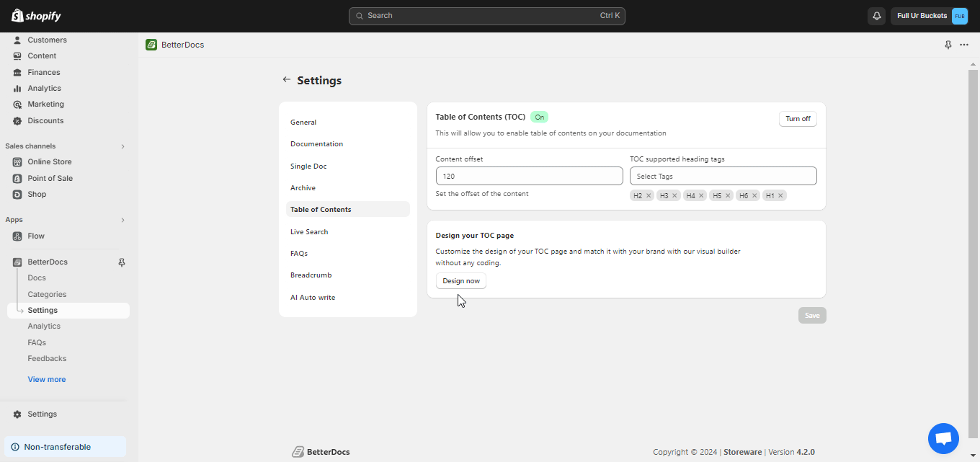Switch to Live Search settings
The height and width of the screenshot is (462, 980).
[309, 231]
